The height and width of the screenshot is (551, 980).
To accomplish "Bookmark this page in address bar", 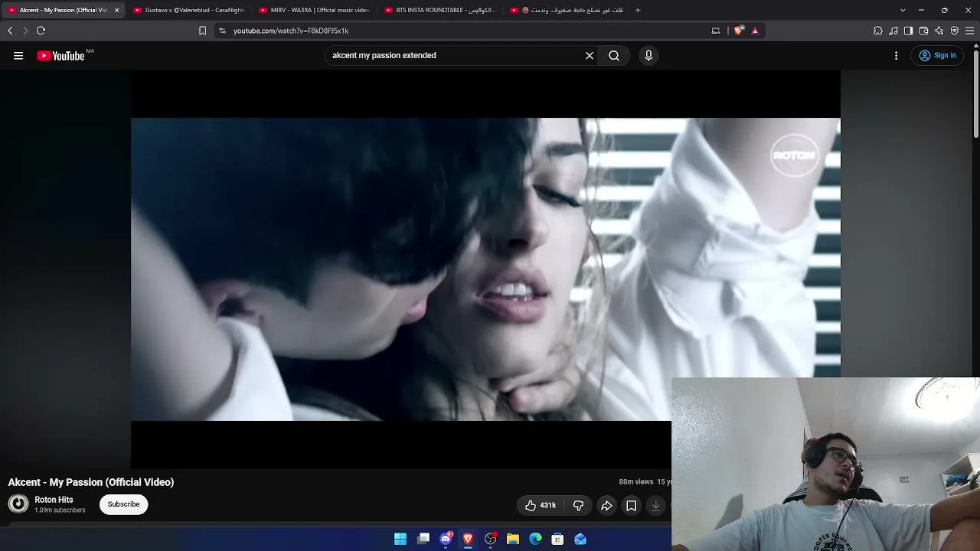I will tap(202, 31).
